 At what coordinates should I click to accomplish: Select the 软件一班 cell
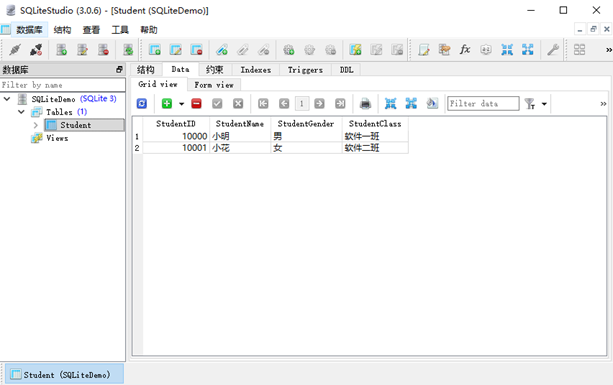[375, 136]
